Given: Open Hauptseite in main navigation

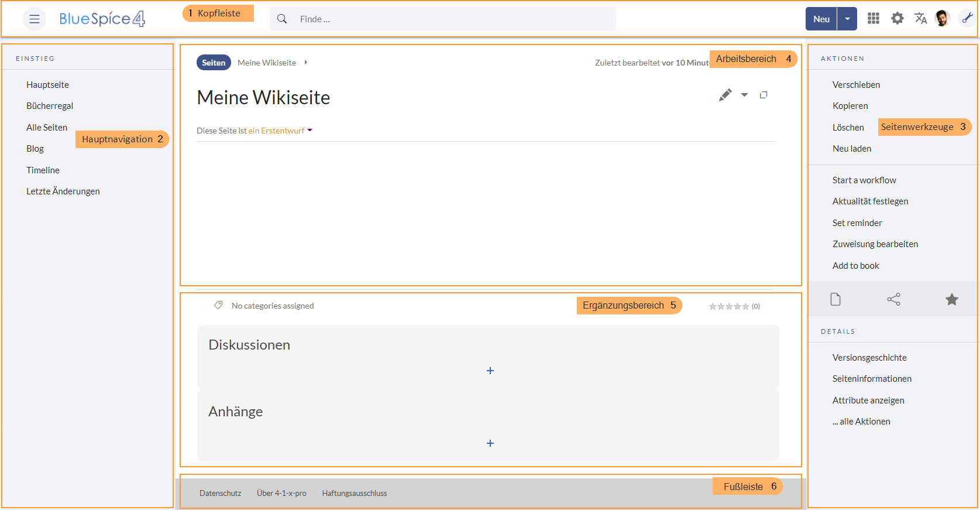Looking at the screenshot, I should click(x=47, y=85).
